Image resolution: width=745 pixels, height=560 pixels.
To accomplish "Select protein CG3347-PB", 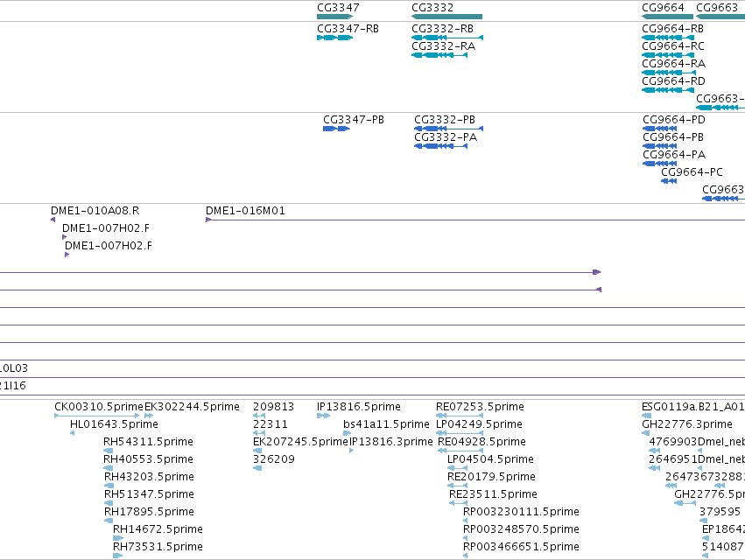I will (354, 120).
